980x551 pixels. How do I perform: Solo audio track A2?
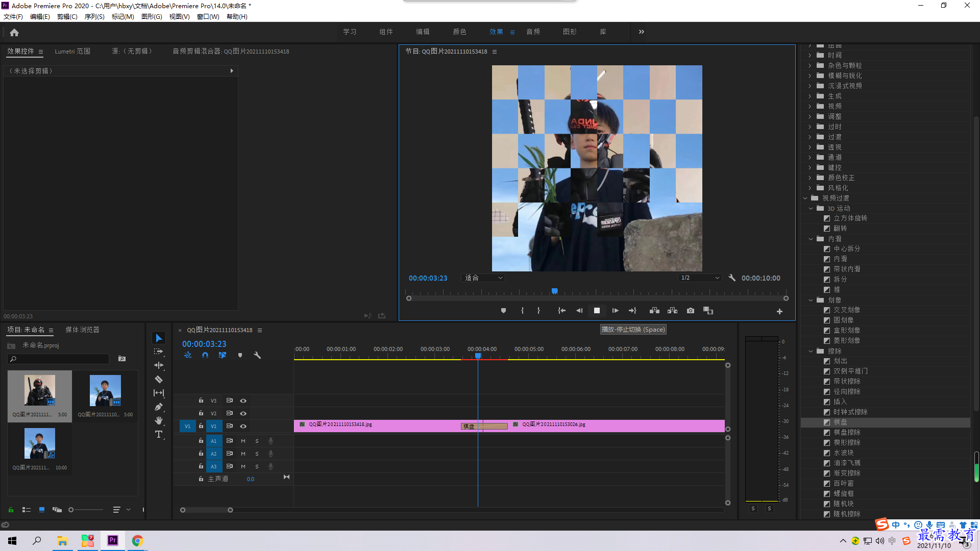click(x=257, y=454)
